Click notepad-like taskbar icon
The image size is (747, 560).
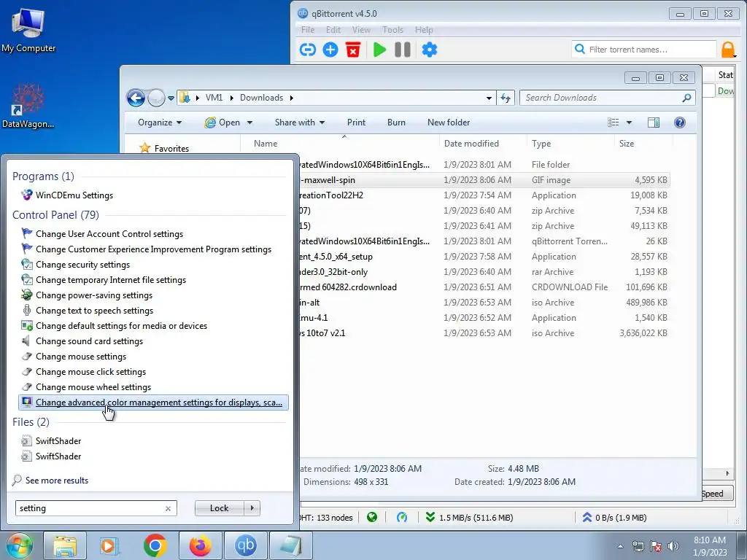click(x=291, y=545)
